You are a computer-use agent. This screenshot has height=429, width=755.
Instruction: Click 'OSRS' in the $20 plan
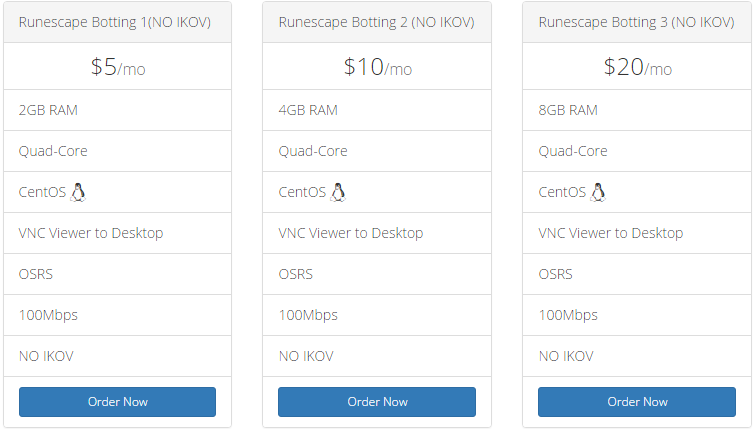click(x=556, y=274)
